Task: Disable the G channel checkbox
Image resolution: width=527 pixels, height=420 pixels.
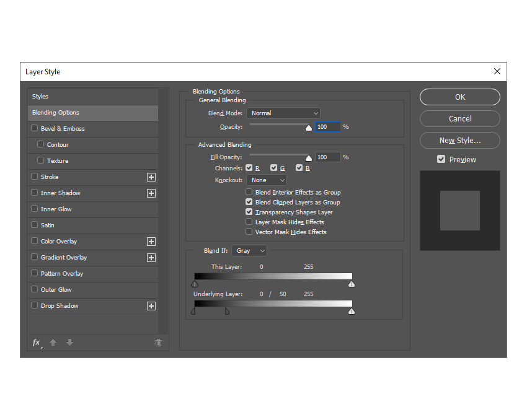Action: 273,168
